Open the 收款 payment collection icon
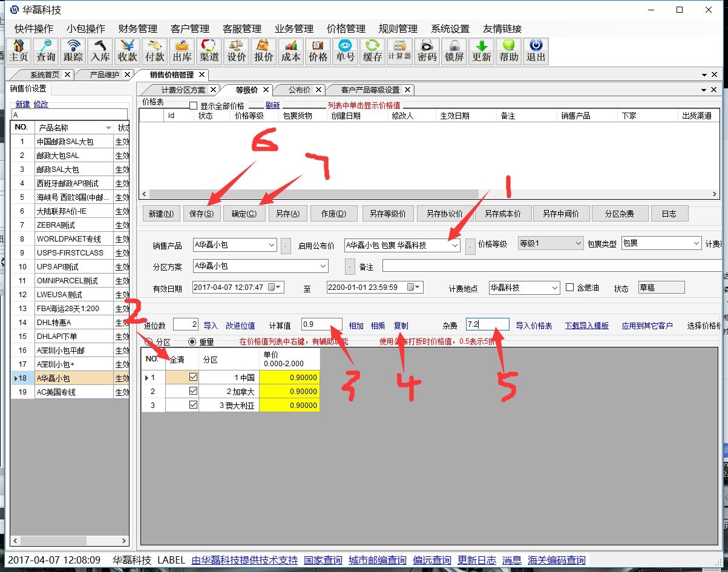Image resolution: width=728 pixels, height=572 pixels. click(128, 50)
